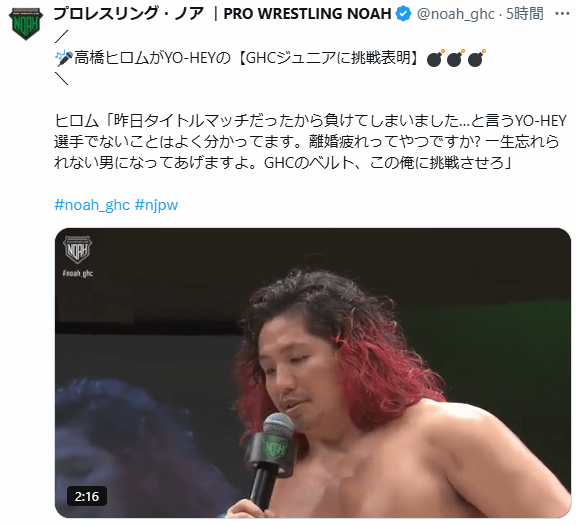Click the #noah_ghc watermark text in the video
The image size is (577, 525).
[x=78, y=273]
